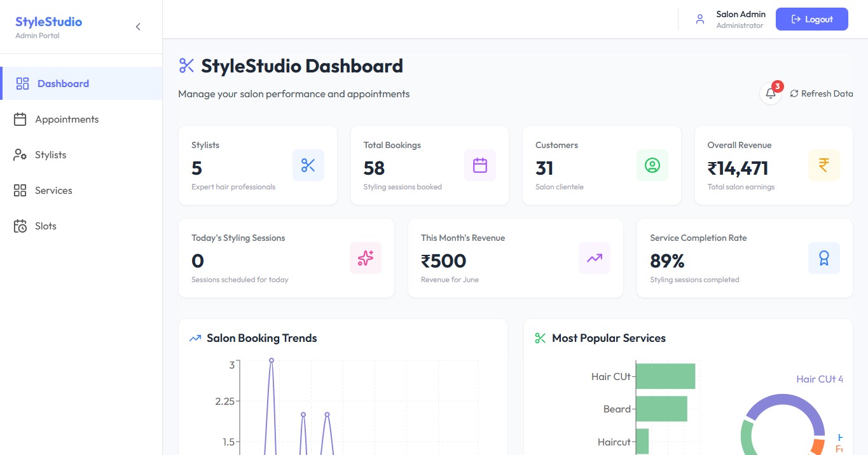Click the Salon Booking Trends heading
Viewport: 868px width, 455px height.
tap(261, 338)
